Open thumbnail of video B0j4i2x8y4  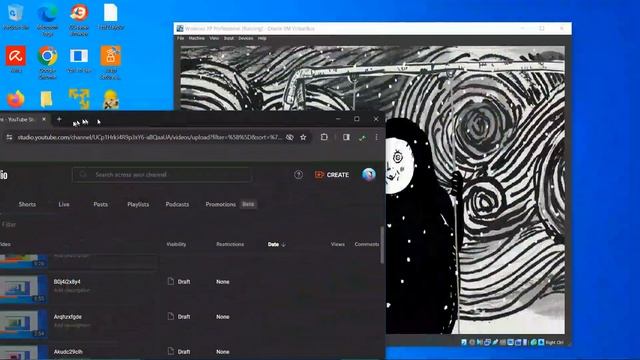[24, 289]
